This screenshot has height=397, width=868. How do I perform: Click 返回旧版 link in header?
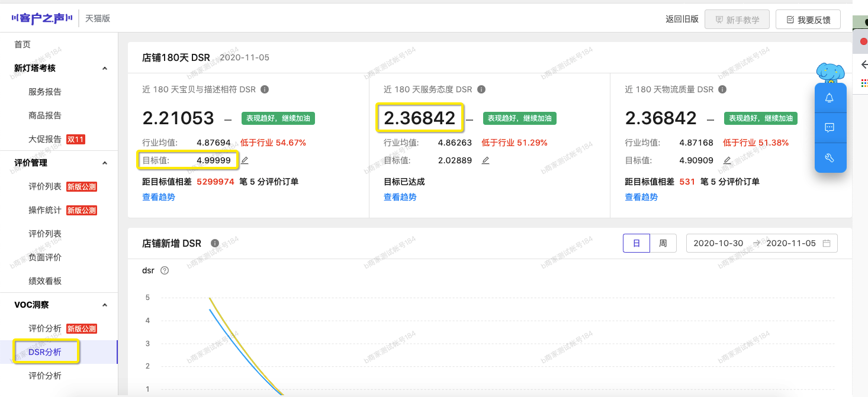(x=681, y=19)
